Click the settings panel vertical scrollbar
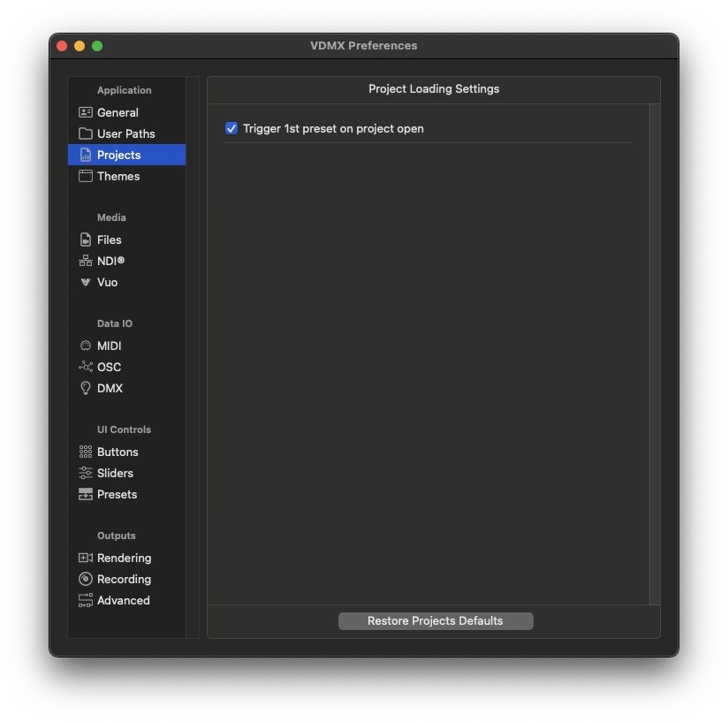Screen dimensions: 728x722 [654, 353]
